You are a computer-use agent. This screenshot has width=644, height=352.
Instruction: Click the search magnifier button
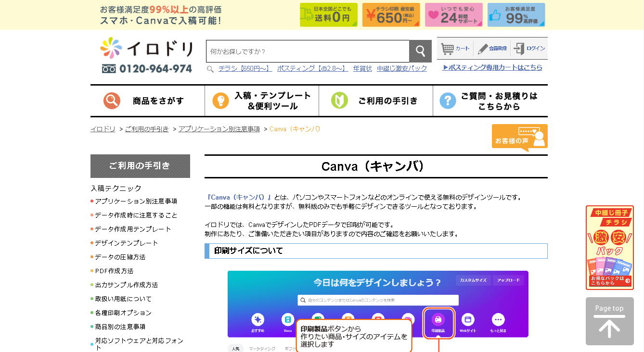tap(420, 51)
